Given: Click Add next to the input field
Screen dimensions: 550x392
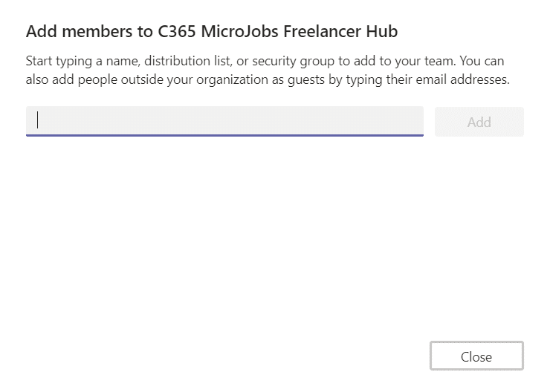Looking at the screenshot, I should [479, 122].
